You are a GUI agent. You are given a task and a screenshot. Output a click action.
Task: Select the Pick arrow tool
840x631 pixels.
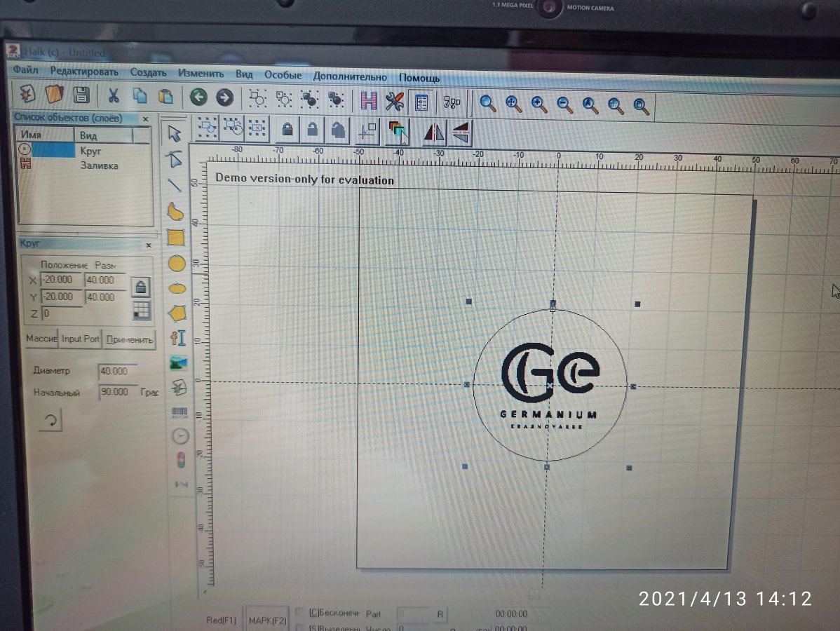pyautogui.click(x=175, y=133)
